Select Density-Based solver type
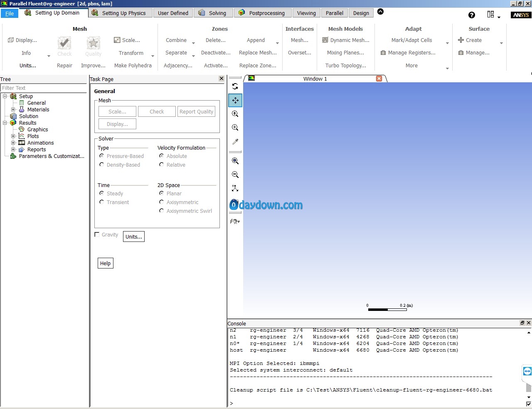This screenshot has height=409, width=532. tap(120, 165)
